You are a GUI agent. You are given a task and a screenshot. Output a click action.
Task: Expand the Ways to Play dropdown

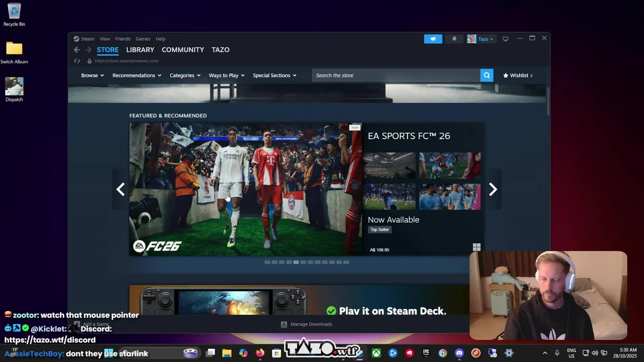227,75
